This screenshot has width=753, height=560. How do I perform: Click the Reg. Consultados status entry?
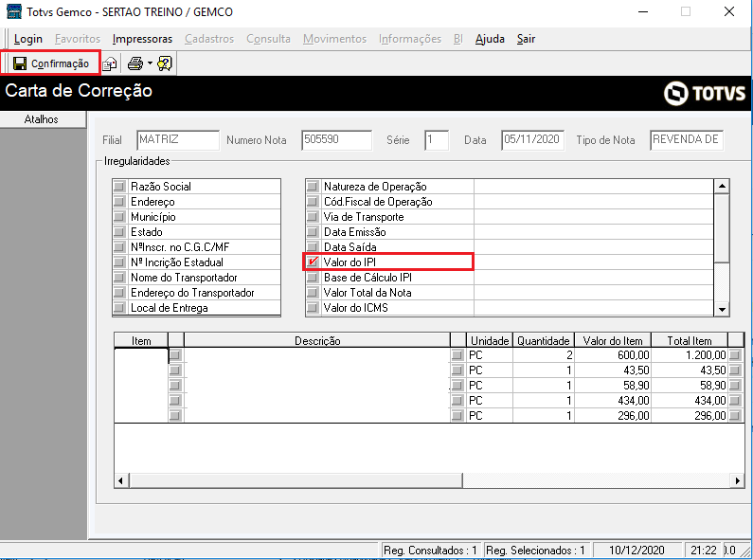coord(431,550)
